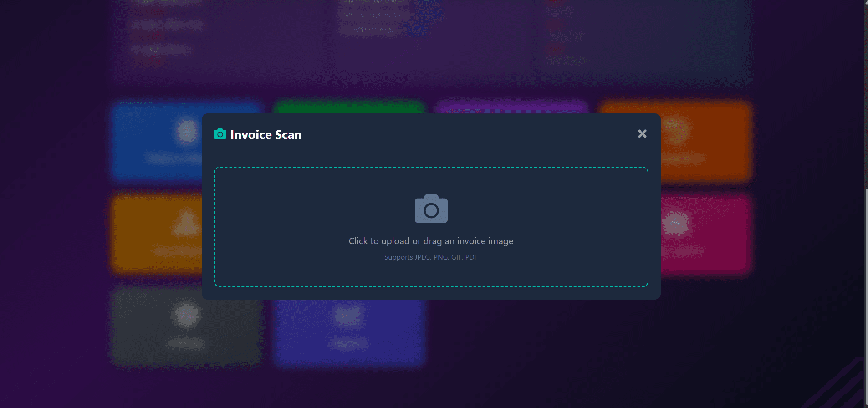
Task: Select the large gray camera upload icon
Action: tap(431, 209)
